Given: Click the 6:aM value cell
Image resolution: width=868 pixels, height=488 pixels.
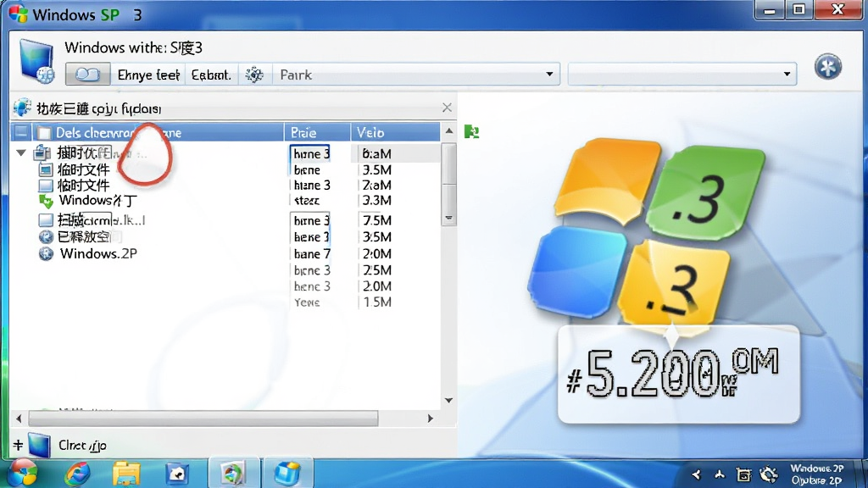Looking at the screenshot, I should tap(376, 154).
